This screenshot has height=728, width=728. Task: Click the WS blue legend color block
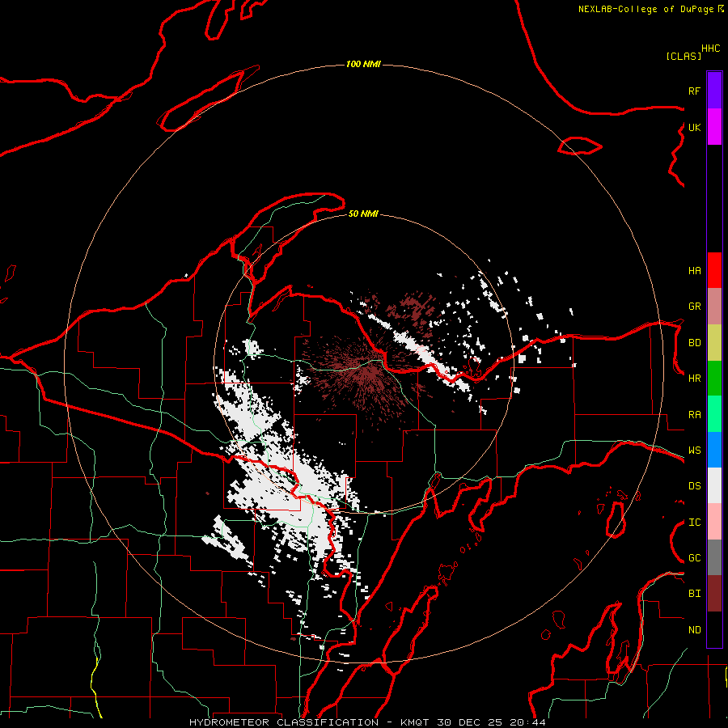[714, 450]
